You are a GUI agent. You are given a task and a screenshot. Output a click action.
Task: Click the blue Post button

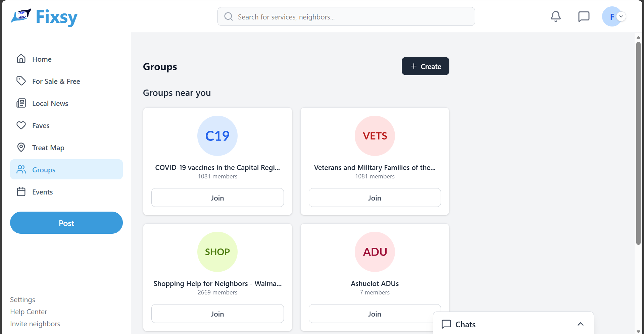pos(66,223)
